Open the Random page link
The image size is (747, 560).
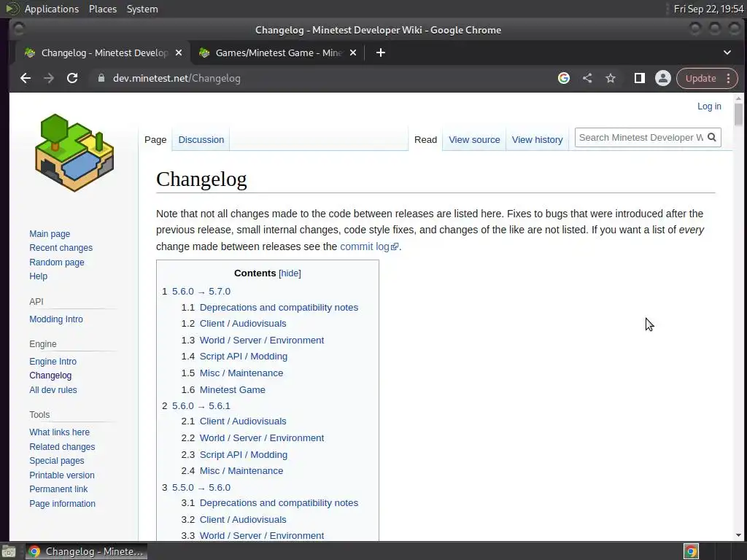tap(57, 262)
